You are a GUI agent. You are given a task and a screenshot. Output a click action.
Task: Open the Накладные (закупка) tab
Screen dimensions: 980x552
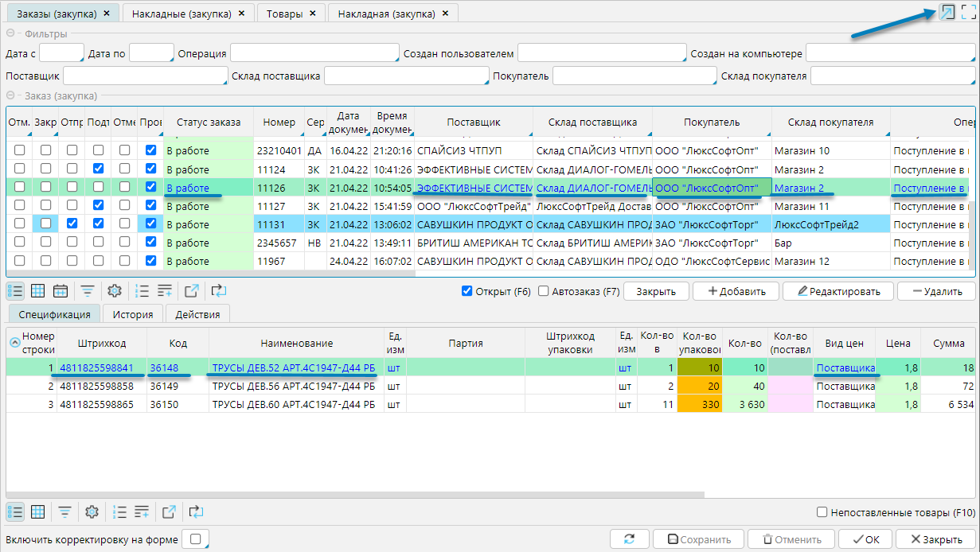(x=182, y=14)
